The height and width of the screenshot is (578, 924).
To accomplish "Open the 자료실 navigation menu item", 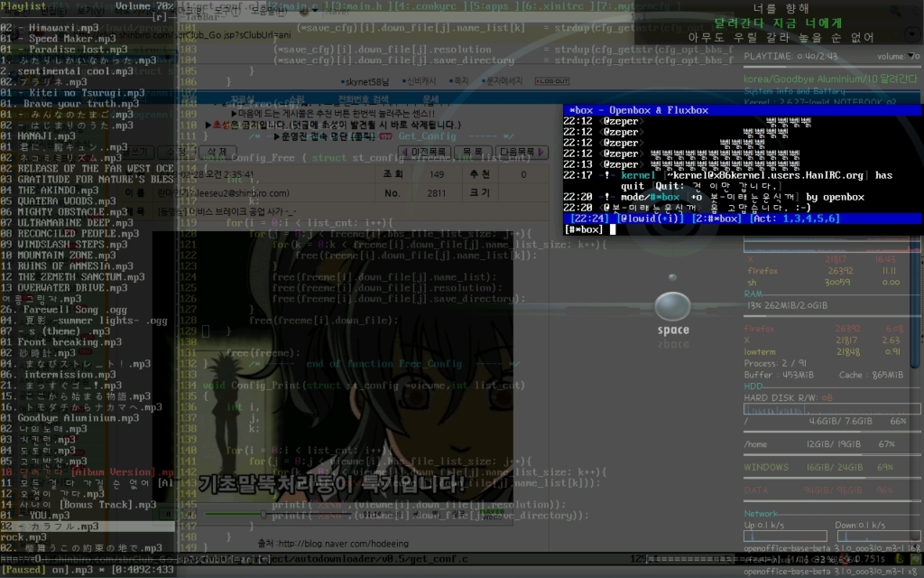I will 242,99.
